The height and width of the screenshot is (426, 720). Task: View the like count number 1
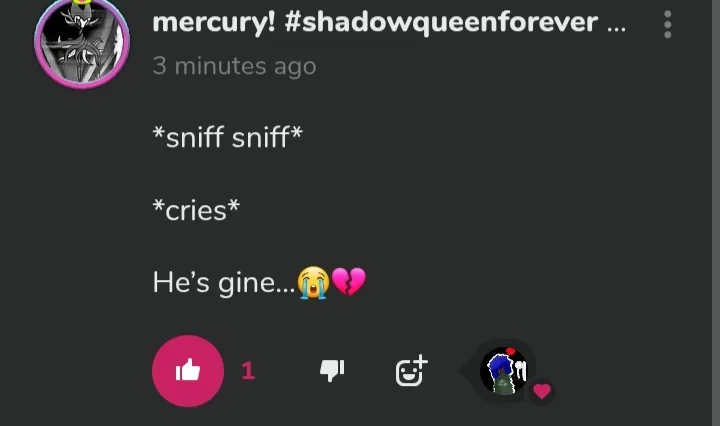pyautogui.click(x=248, y=371)
